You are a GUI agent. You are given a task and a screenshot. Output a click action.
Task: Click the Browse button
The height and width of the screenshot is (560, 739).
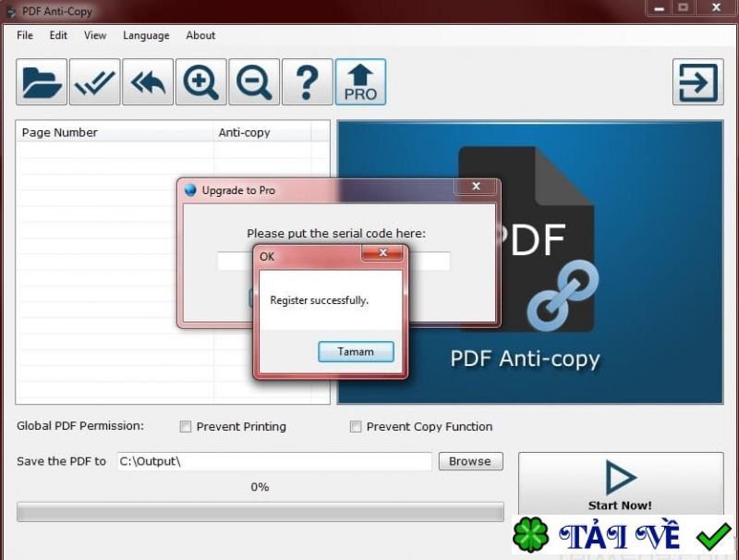click(x=471, y=461)
